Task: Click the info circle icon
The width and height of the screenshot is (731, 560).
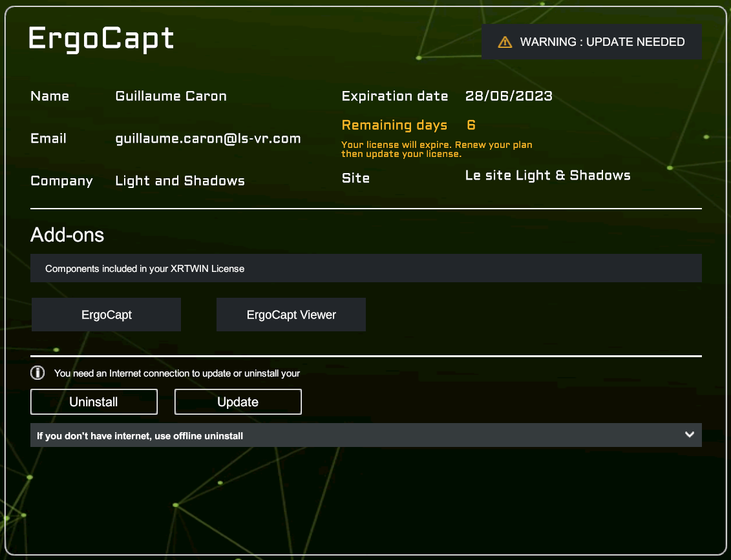Action: click(37, 373)
